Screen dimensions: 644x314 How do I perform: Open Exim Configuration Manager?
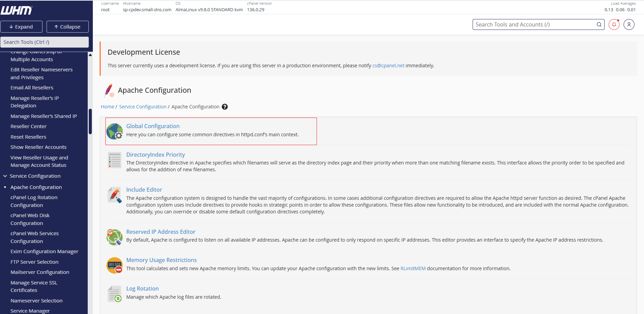point(44,251)
